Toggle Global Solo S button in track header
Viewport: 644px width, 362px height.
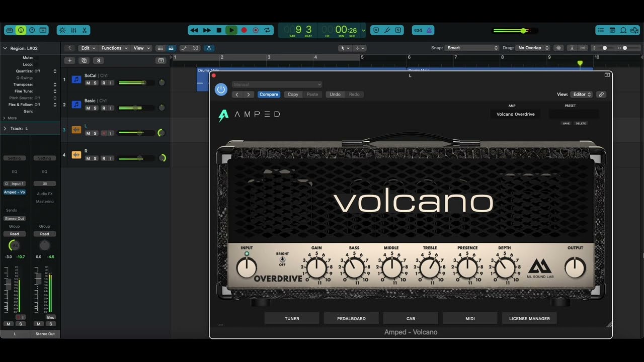pyautogui.click(x=99, y=60)
